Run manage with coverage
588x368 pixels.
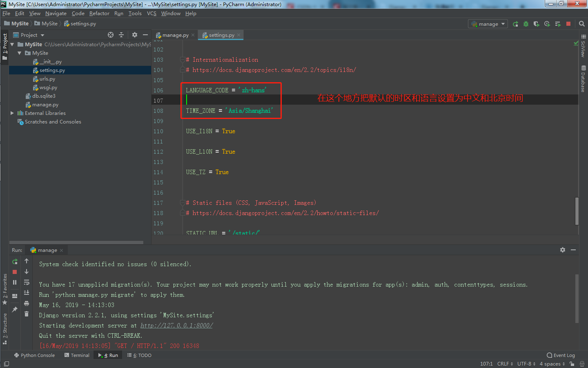(536, 23)
